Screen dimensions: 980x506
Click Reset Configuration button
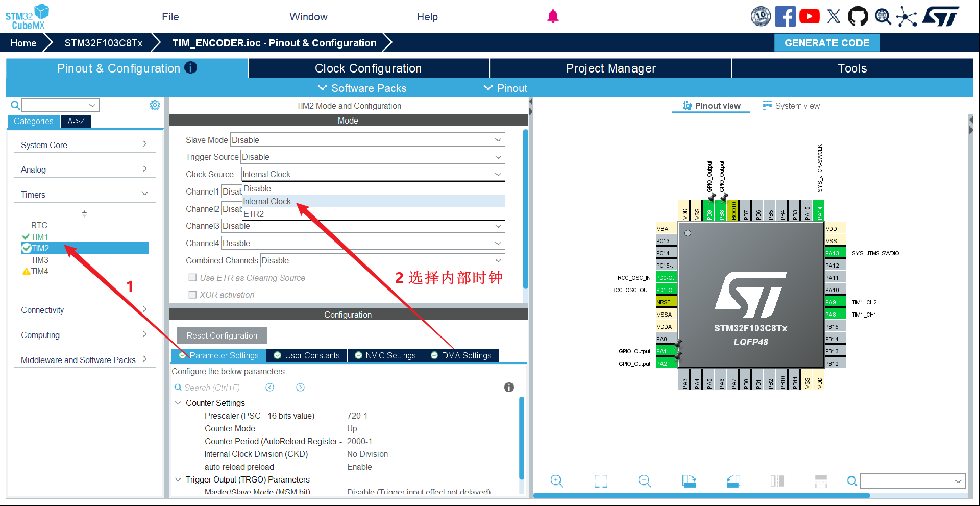point(222,335)
